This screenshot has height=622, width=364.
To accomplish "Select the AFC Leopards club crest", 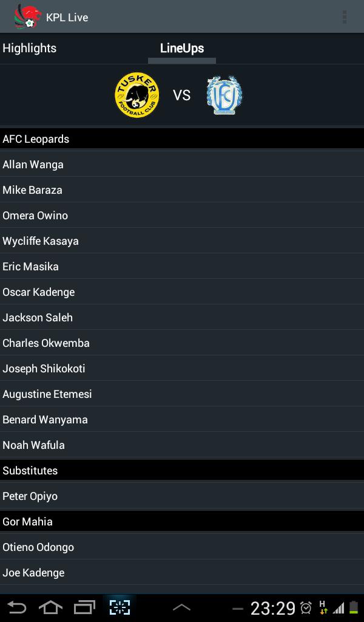I will coord(224,95).
